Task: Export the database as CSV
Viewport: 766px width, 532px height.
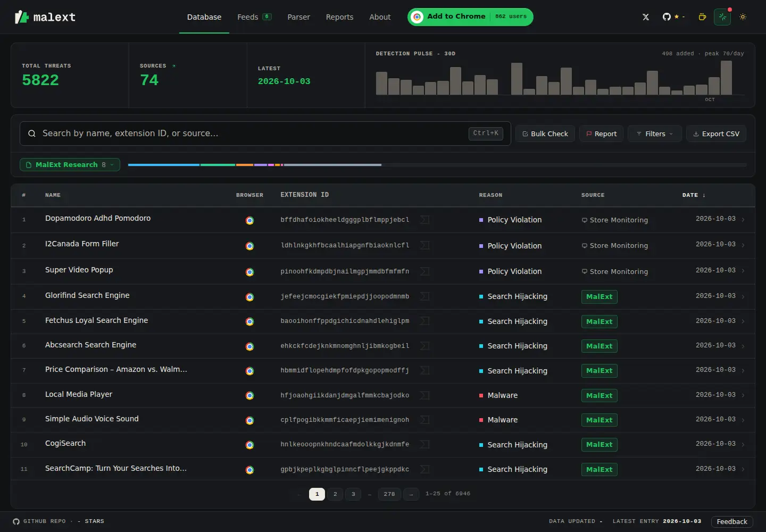Action: pos(716,134)
